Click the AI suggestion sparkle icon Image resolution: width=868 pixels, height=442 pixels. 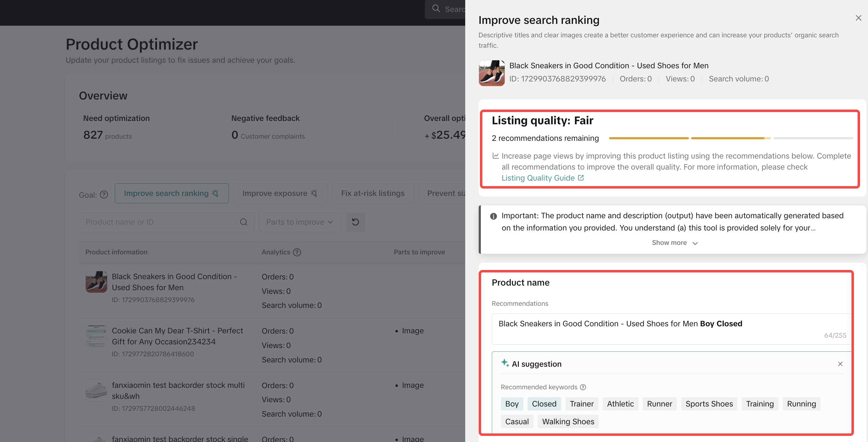pyautogui.click(x=504, y=363)
